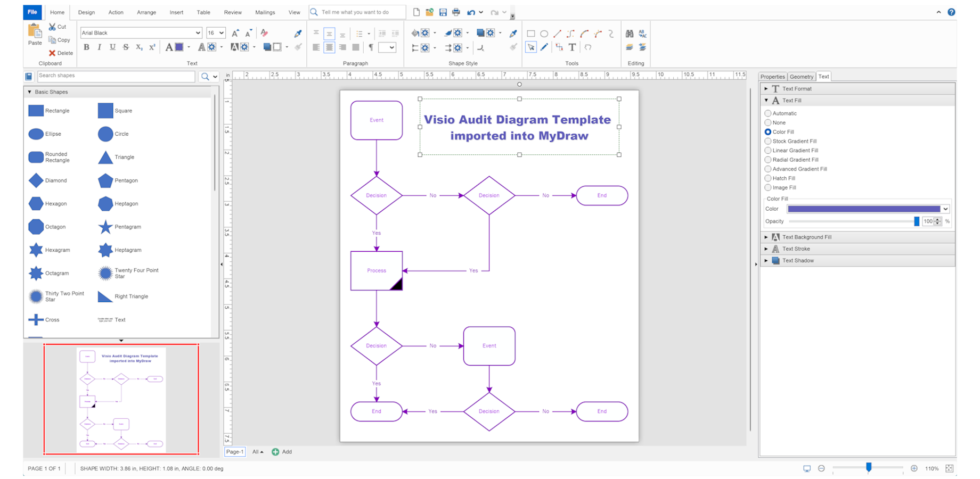980x479 pixels.
Task: Select the Pointer selection tool
Action: 531,47
